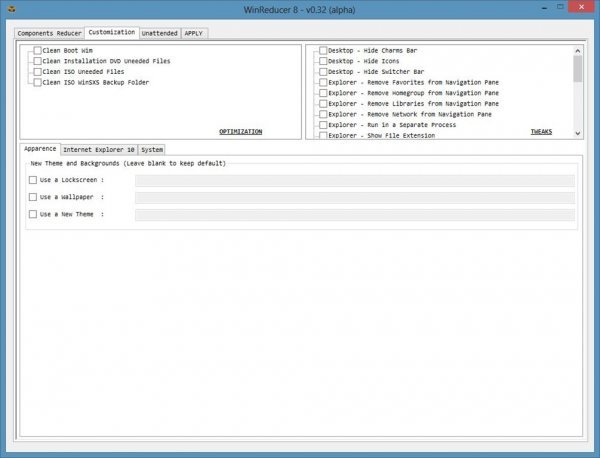Click the New Theme path input field
The height and width of the screenshot is (458, 600).
tap(355, 215)
